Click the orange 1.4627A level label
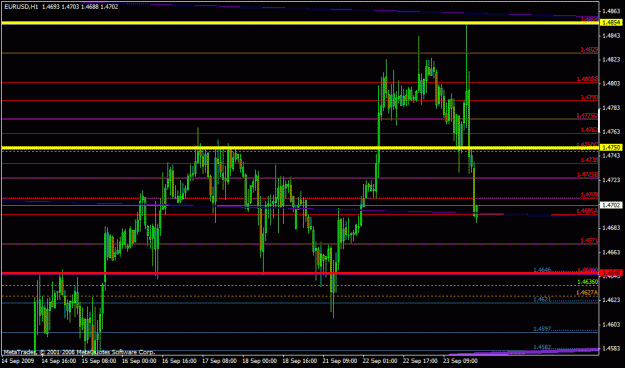 point(588,293)
